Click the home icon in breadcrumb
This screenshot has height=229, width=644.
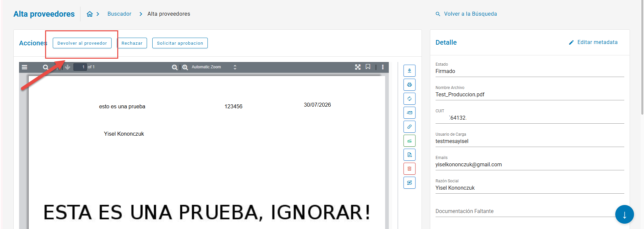[x=90, y=14]
